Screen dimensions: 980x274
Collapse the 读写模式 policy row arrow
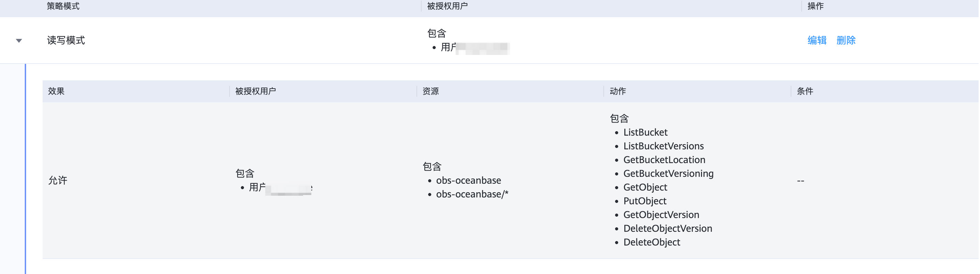tap(19, 41)
